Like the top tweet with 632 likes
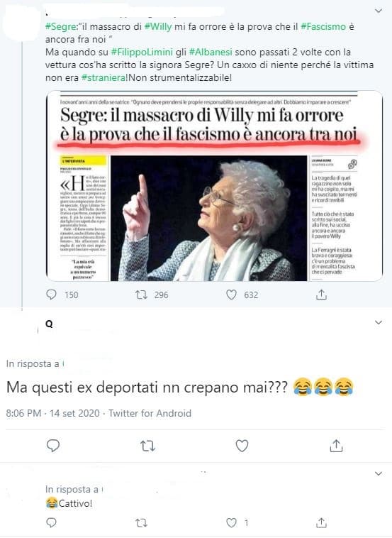 click(x=231, y=295)
